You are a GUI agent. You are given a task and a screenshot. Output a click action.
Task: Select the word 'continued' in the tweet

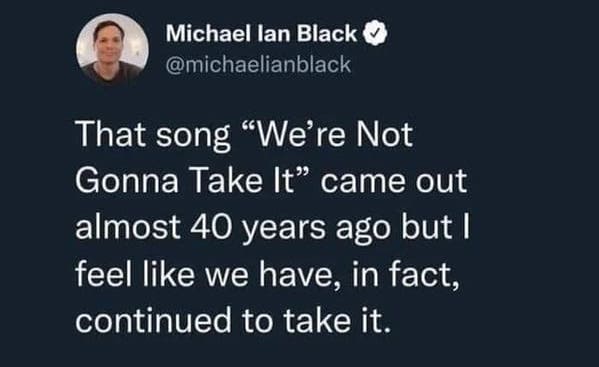click(154, 320)
